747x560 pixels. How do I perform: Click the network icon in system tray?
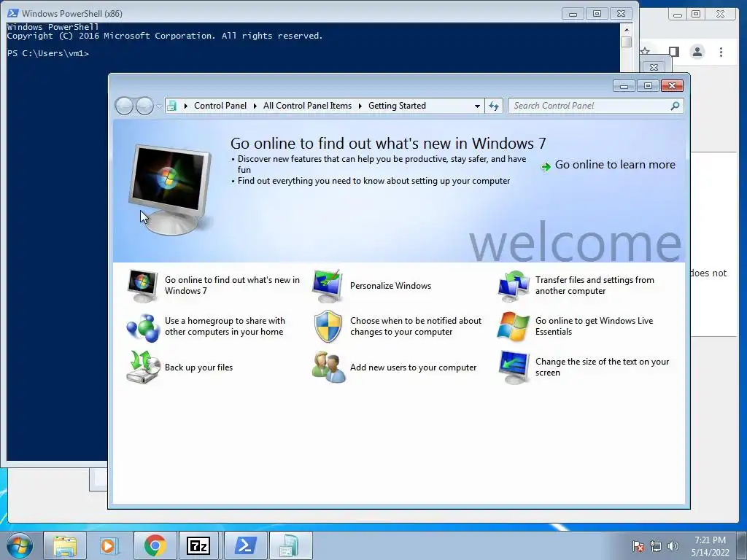pyautogui.click(x=656, y=546)
